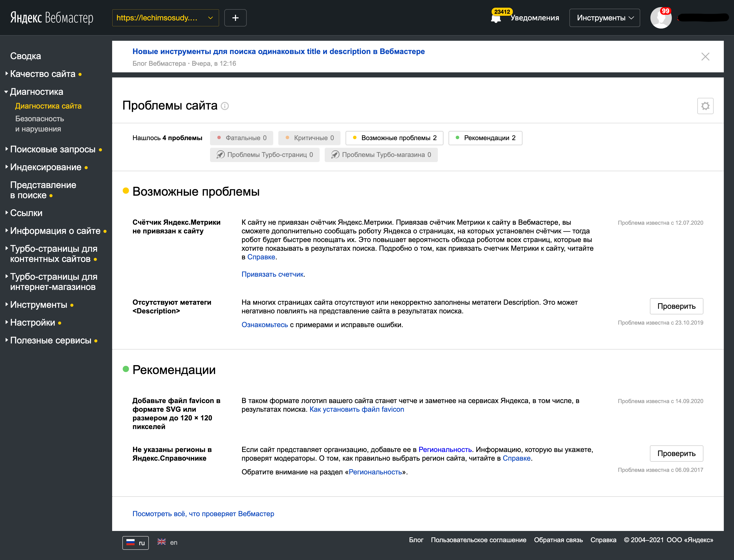This screenshot has height=560, width=734.
Task: Click the Привязать счетчик link
Action: [272, 274]
